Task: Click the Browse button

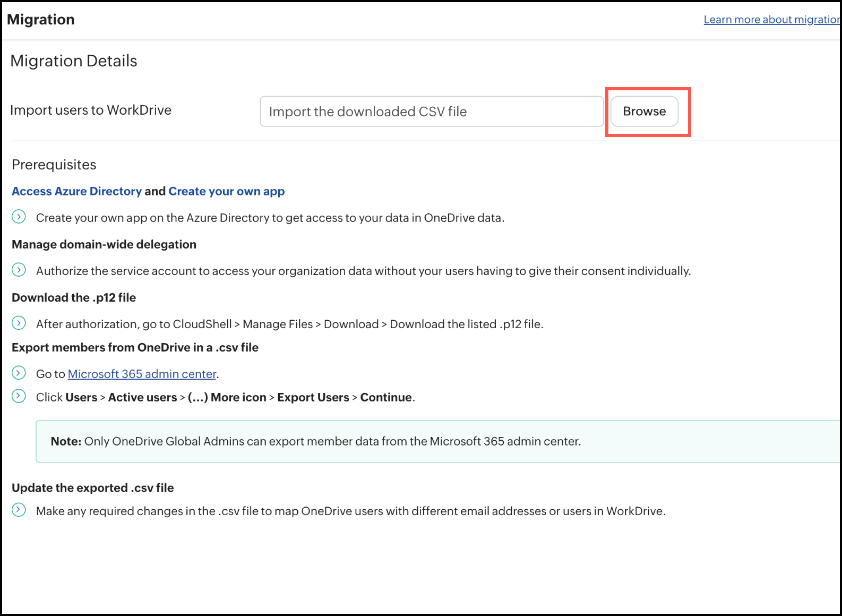Action: [644, 112]
